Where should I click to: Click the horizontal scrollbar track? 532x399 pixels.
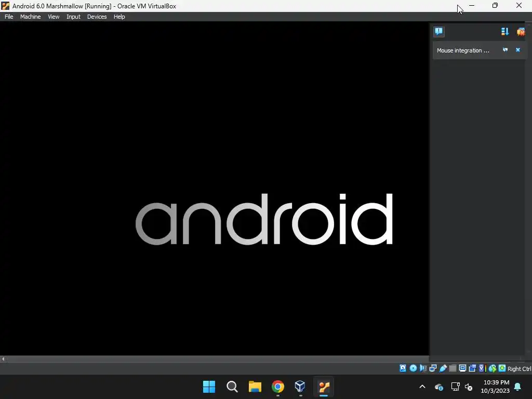[x=217, y=359]
